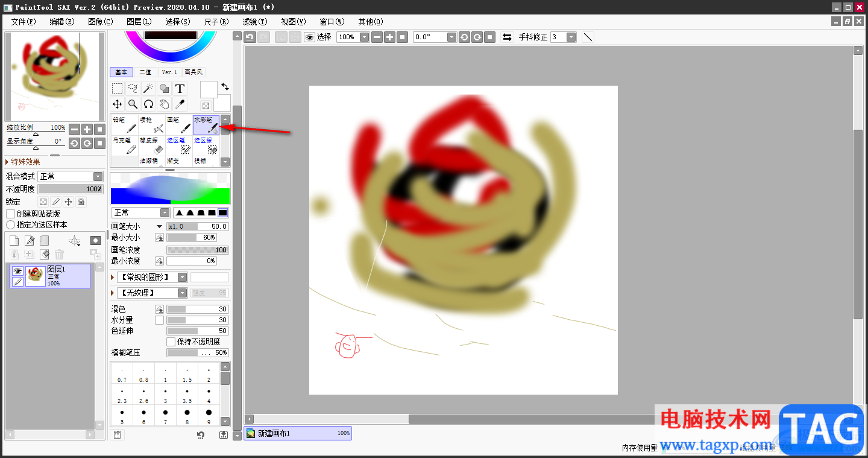Select the shape tool

pyautogui.click(x=164, y=89)
